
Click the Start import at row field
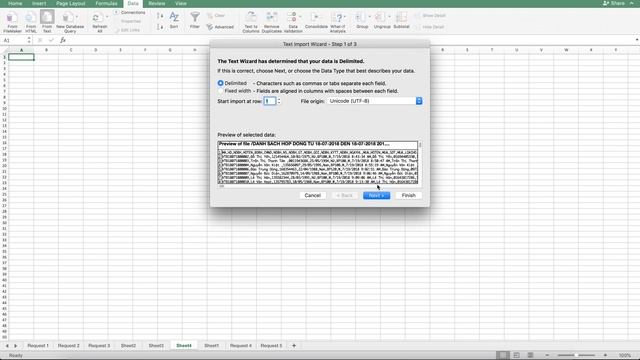click(269, 101)
